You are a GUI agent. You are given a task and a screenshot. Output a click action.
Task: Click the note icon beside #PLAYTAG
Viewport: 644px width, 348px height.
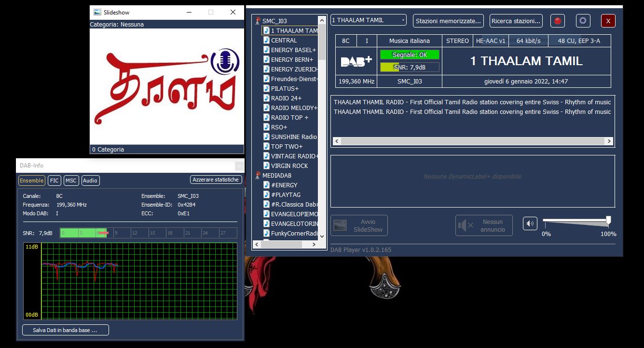(x=266, y=195)
